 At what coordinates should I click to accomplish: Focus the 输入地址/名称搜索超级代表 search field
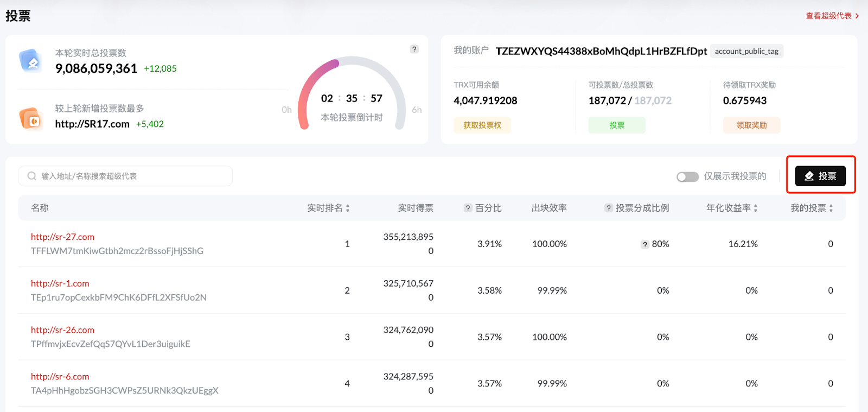pos(125,176)
